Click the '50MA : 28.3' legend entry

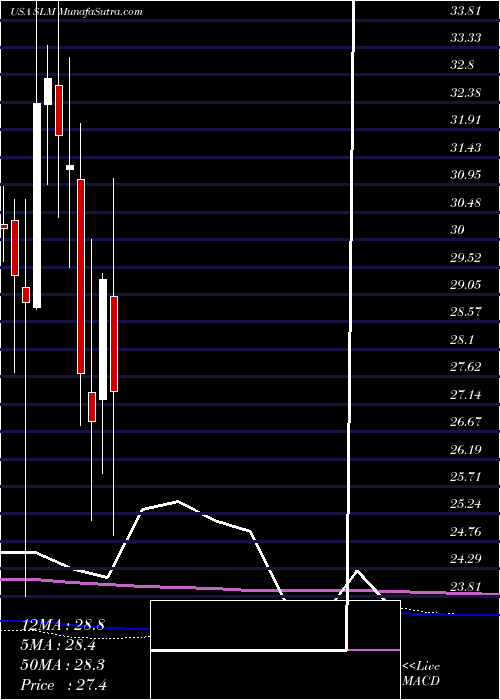tap(63, 665)
